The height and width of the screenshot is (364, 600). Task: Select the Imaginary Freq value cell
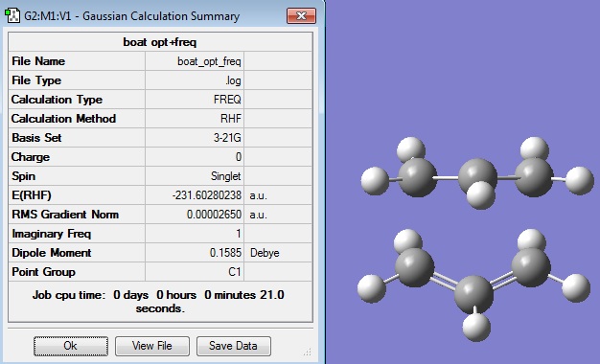(x=195, y=234)
